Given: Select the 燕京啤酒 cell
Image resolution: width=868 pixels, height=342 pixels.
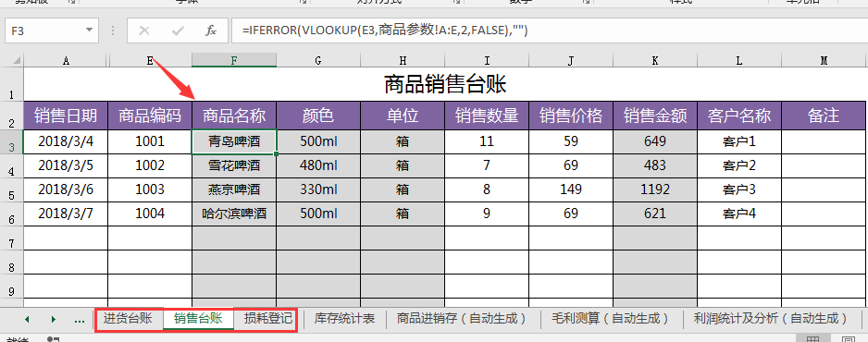Looking at the screenshot, I should (234, 189).
